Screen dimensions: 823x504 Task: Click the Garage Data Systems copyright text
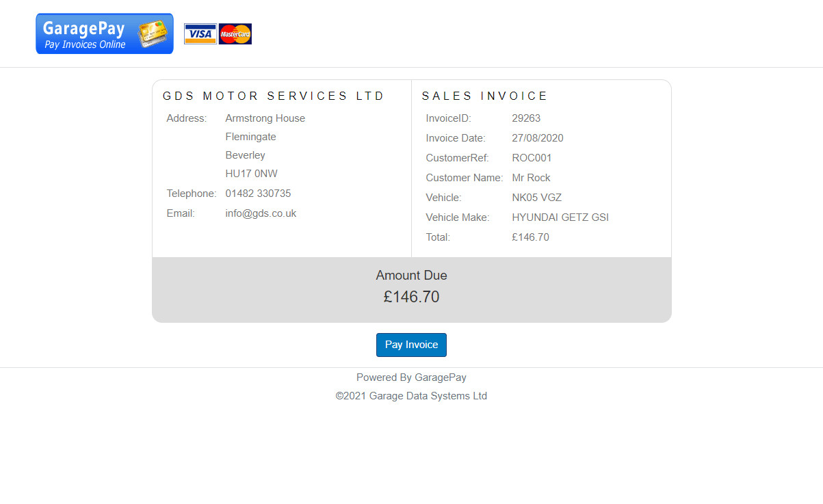[x=411, y=396]
